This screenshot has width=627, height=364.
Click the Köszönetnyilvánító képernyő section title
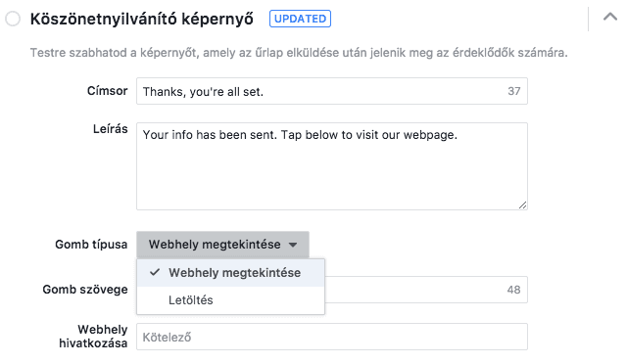coord(142,19)
